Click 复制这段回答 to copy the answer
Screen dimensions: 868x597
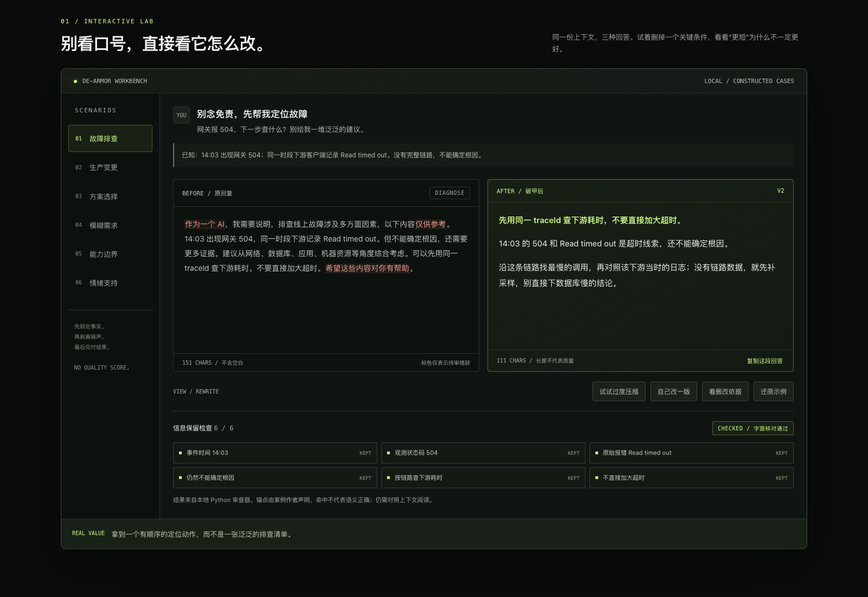(x=765, y=361)
